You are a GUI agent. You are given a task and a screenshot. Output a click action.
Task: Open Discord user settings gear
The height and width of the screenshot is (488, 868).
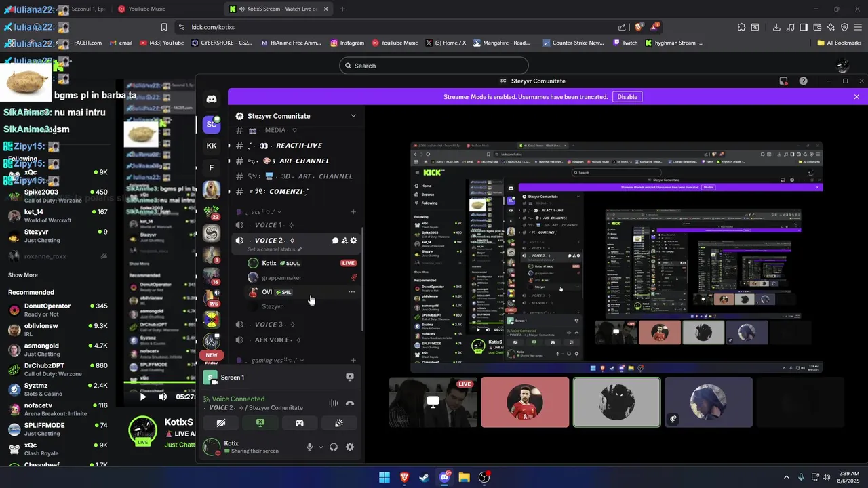pos(350,447)
